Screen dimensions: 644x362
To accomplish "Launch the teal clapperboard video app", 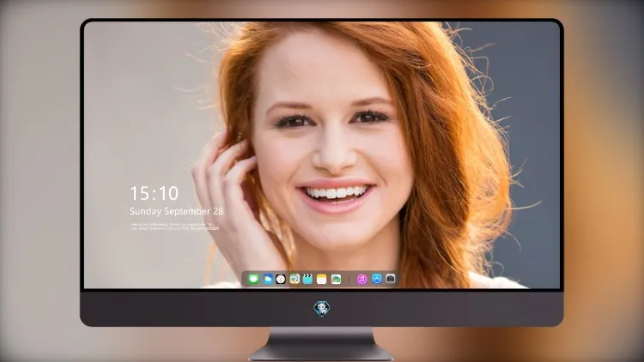I will 307,279.
